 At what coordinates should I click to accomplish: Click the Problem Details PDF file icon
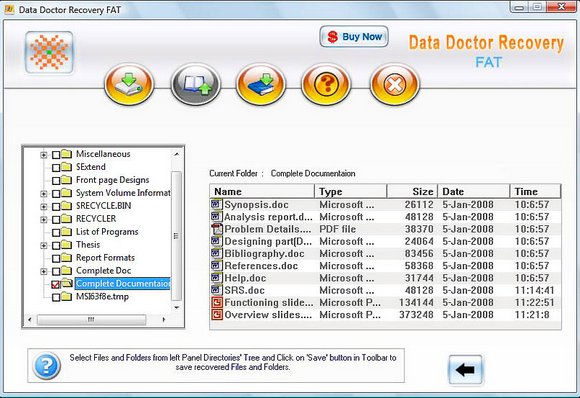pyautogui.click(x=216, y=229)
